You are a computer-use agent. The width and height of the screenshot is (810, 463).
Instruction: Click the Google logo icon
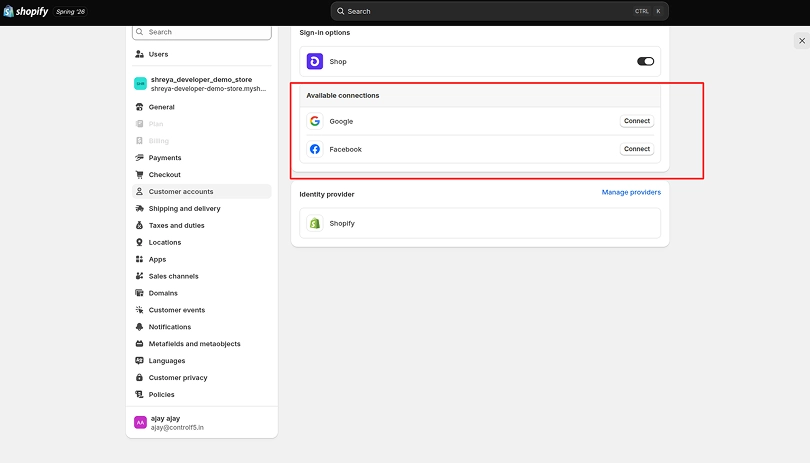point(315,121)
